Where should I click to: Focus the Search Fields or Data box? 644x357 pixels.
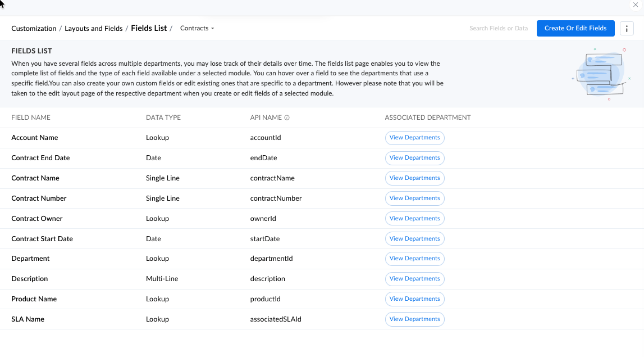[498, 28]
